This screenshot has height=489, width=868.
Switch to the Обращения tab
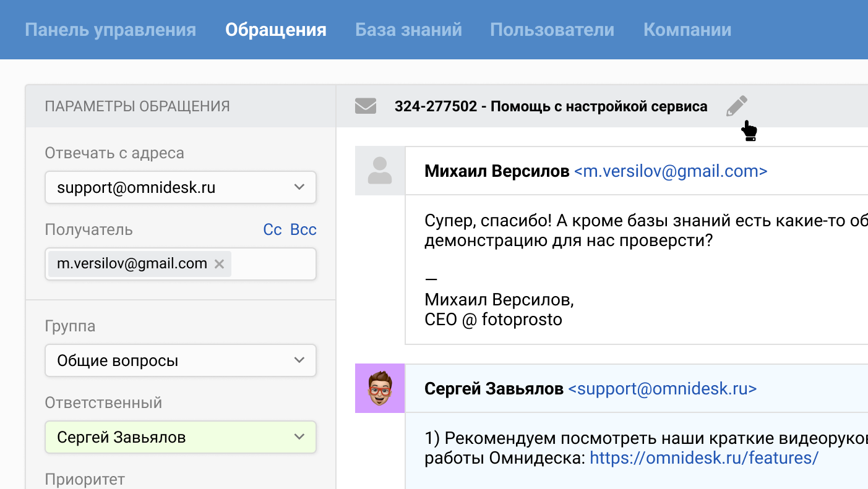point(275,29)
